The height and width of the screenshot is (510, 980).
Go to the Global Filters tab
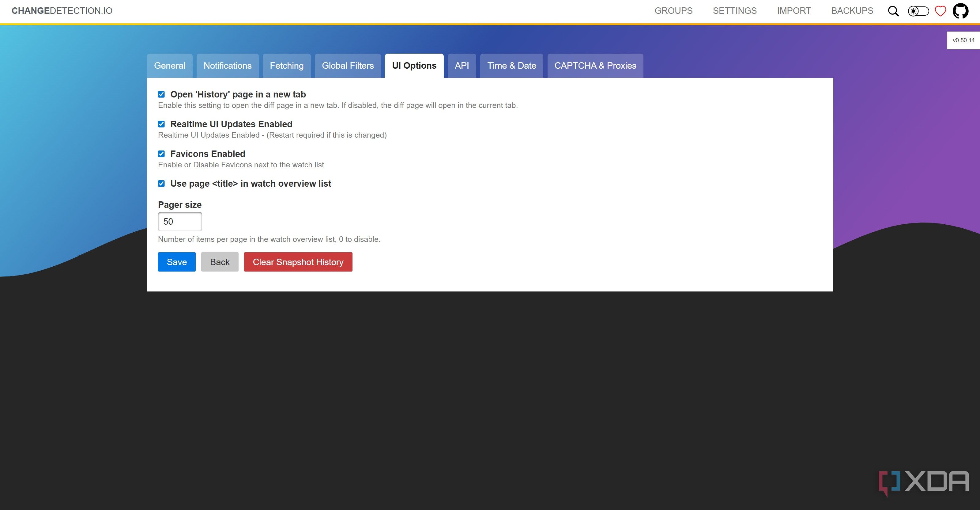pos(348,66)
